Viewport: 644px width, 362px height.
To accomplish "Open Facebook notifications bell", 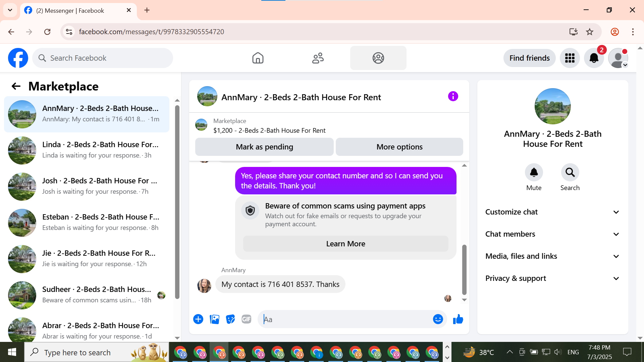I will pos(594,58).
